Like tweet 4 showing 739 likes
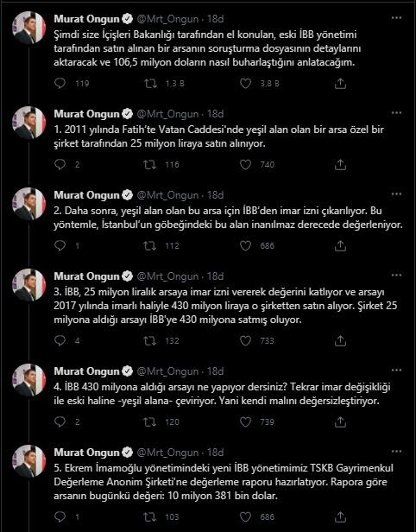 tap(245, 421)
